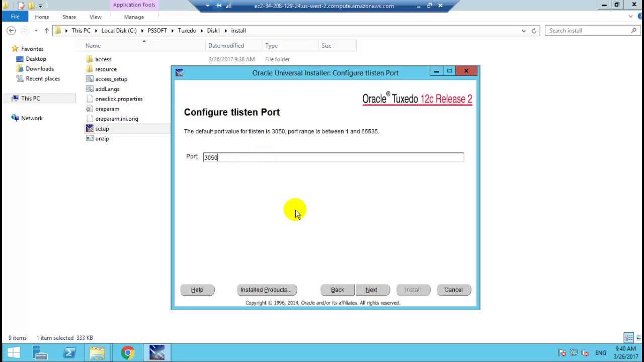Click the Oracle installer title bar icon
The width and height of the screenshot is (644, 362).
(x=179, y=73)
